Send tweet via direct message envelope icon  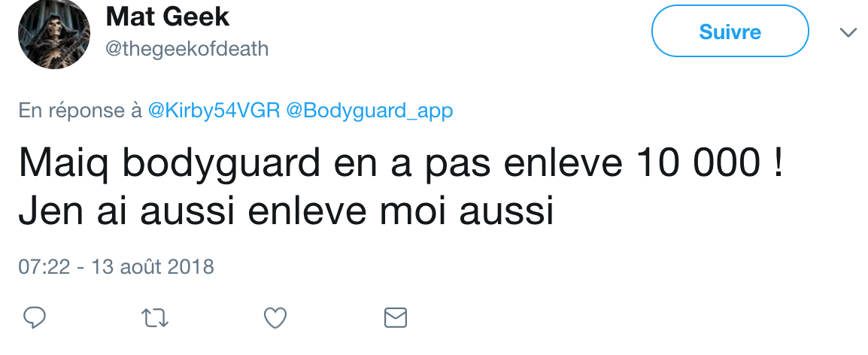395,318
